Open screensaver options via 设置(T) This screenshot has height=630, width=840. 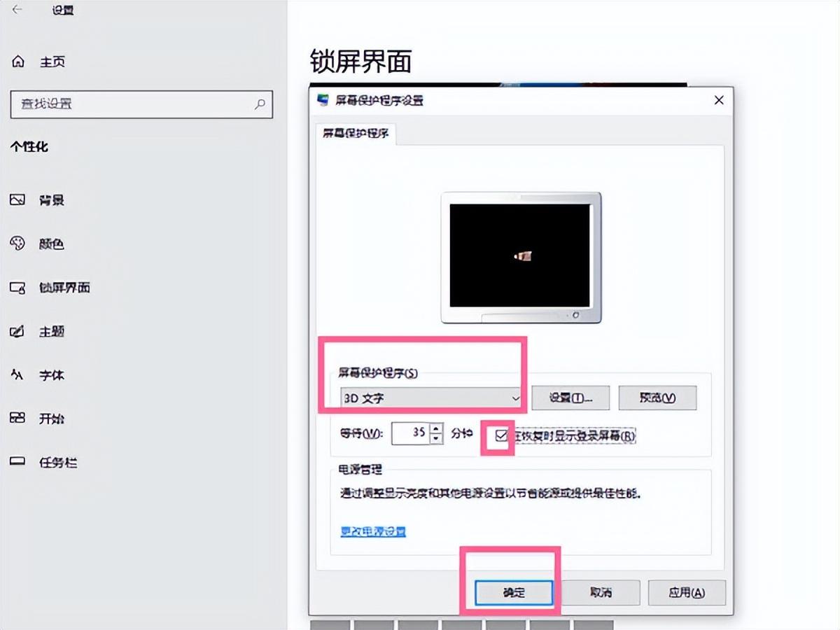coord(571,396)
